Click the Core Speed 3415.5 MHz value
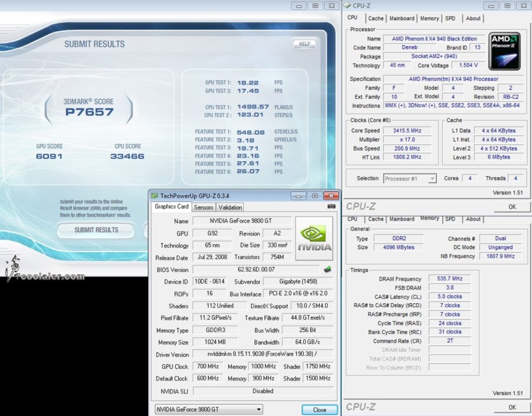This screenshot has width=532, height=416. (407, 131)
